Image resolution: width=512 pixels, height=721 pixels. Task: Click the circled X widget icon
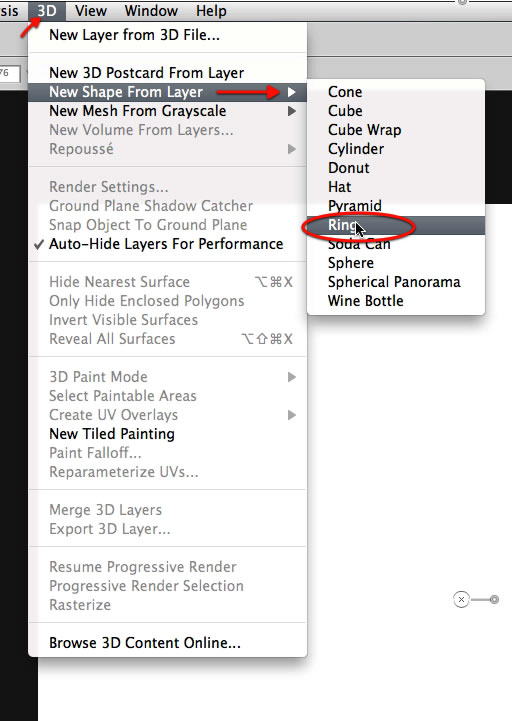[461, 600]
